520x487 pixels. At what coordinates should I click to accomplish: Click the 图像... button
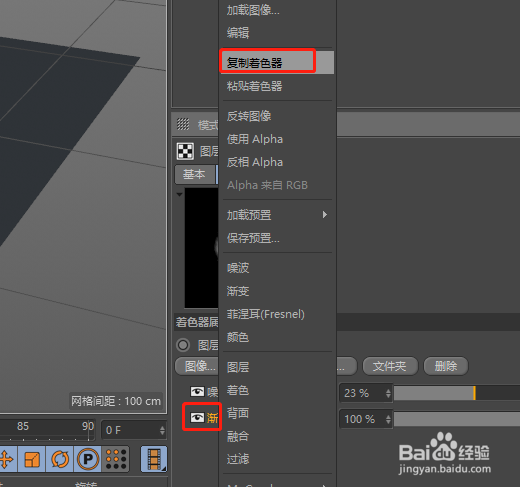pos(197,366)
